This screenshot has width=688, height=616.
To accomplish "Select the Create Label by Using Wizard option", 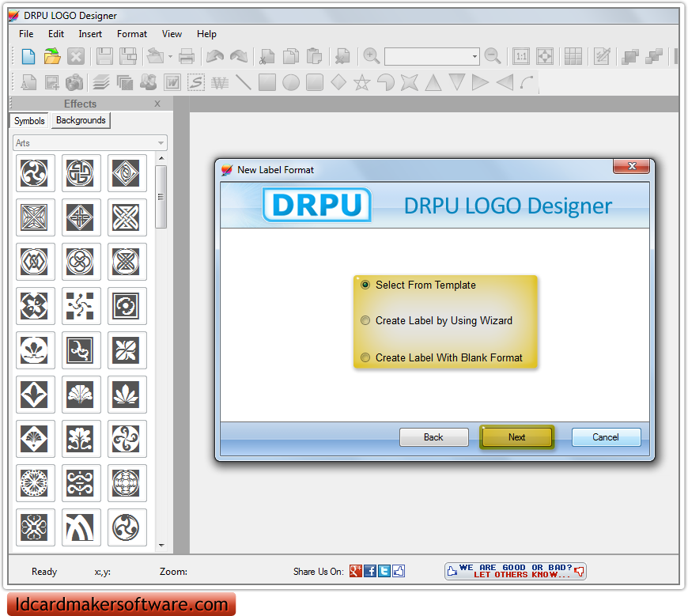I will (x=365, y=320).
